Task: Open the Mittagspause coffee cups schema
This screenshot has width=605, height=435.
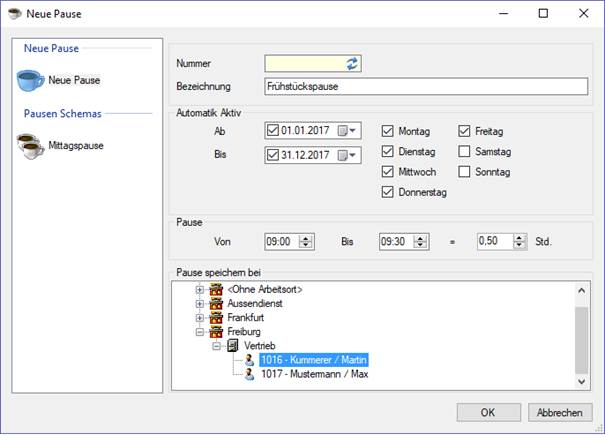Action: (30, 146)
